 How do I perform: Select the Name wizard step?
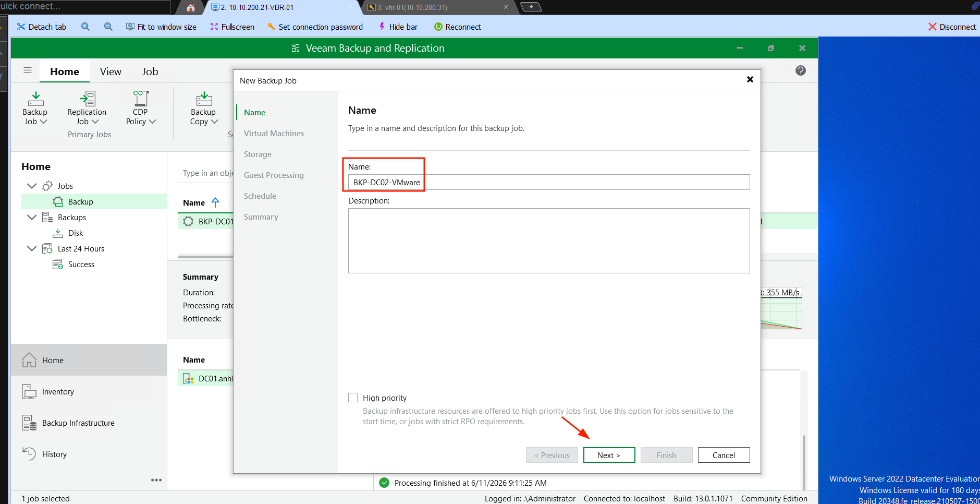(254, 112)
